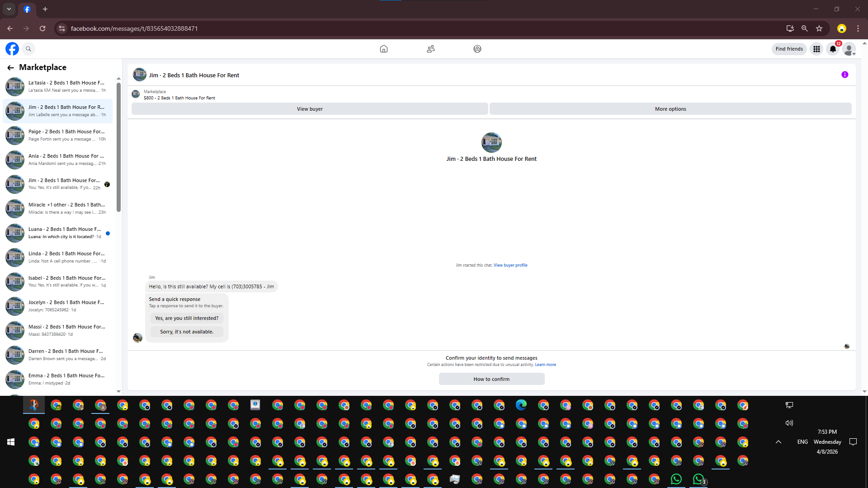
Task: Open the notifications bell icon
Action: click(833, 49)
